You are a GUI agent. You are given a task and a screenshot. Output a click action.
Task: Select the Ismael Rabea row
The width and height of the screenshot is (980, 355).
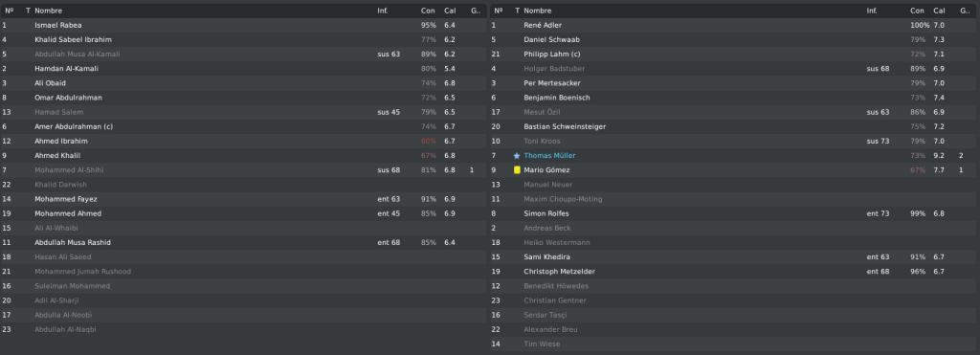click(x=244, y=25)
